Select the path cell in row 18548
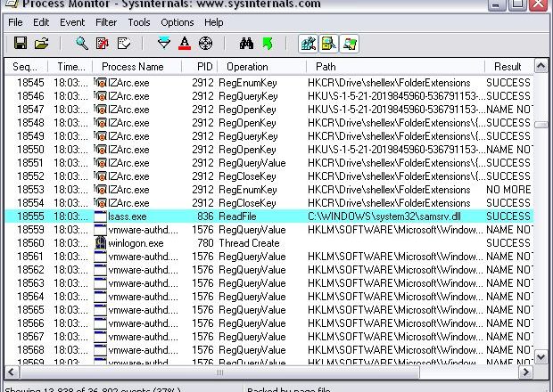The width and height of the screenshot is (553, 392). point(396,123)
